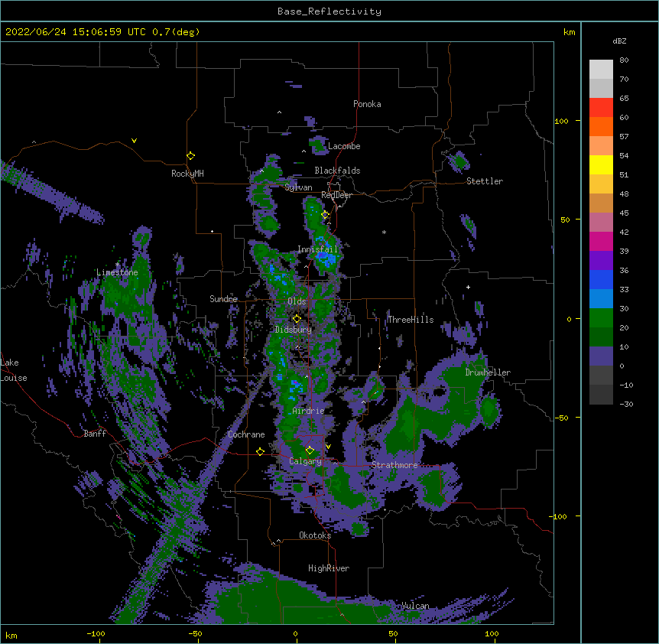Image resolution: width=659 pixels, height=644 pixels.
Task: Click the -30 value on the dBZ scale
Action: click(x=626, y=404)
